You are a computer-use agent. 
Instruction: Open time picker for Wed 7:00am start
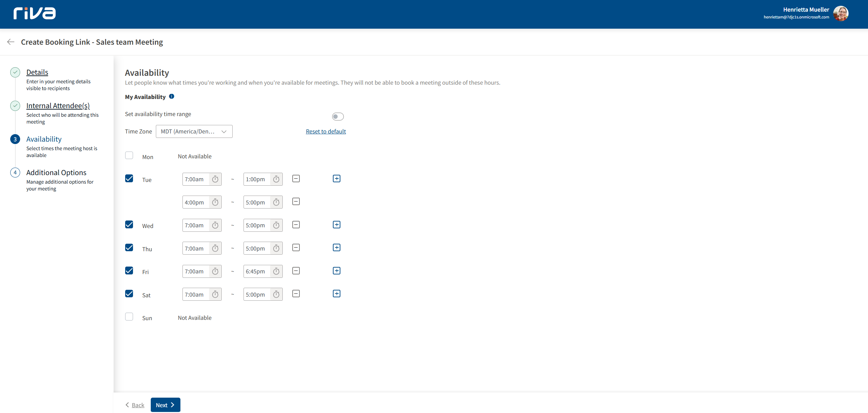215,225
